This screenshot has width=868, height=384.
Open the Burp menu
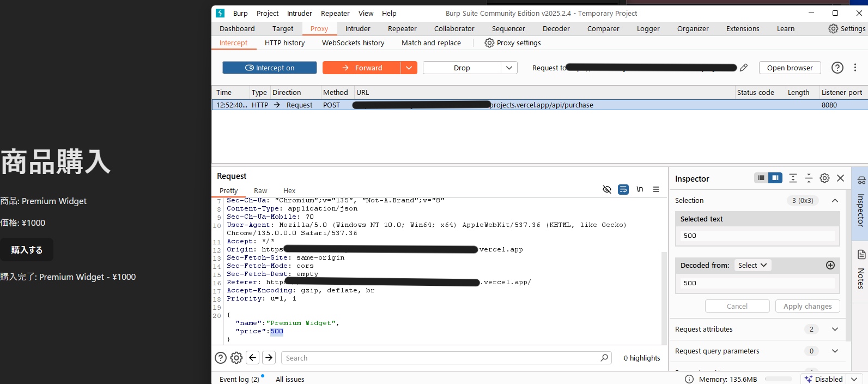click(x=240, y=13)
